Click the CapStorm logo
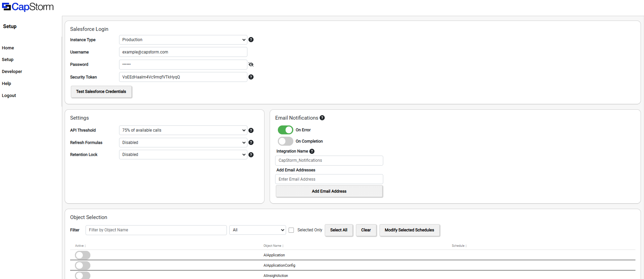Screen dimensions: 644x279 (28, 7)
